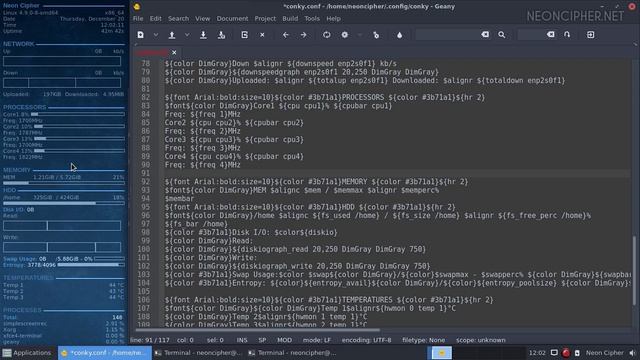
Task: Click the 'Freq: ${freq 4}MHz' line
Action: (202, 165)
